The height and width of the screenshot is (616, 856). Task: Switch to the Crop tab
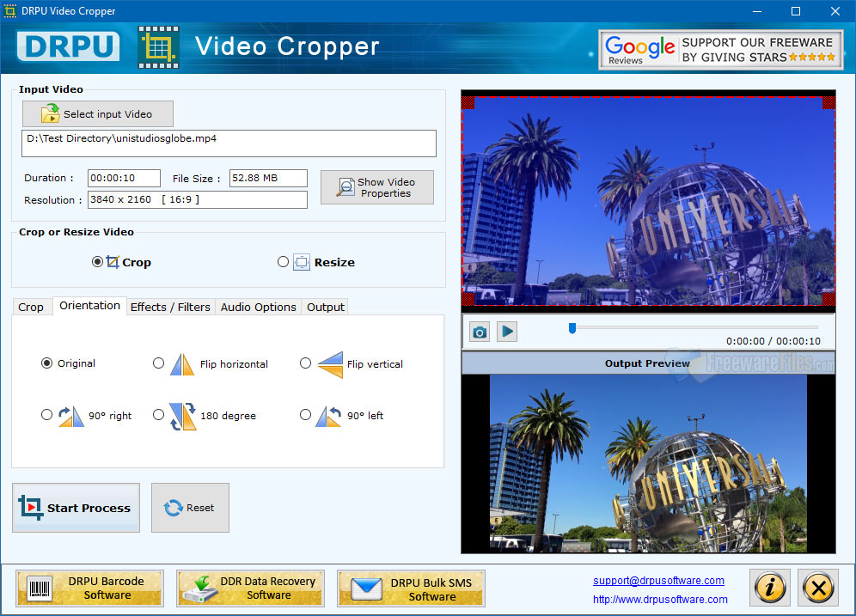tap(31, 308)
